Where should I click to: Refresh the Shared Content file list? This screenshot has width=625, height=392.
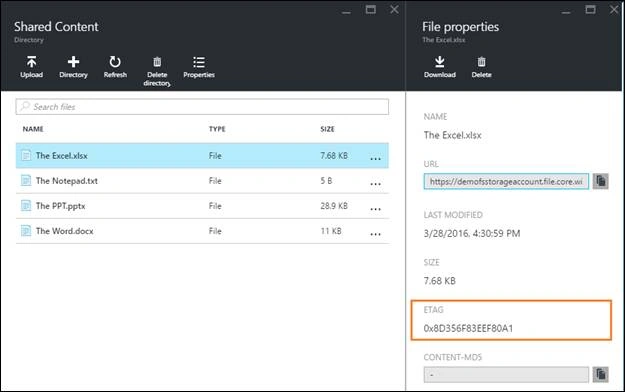coord(115,62)
